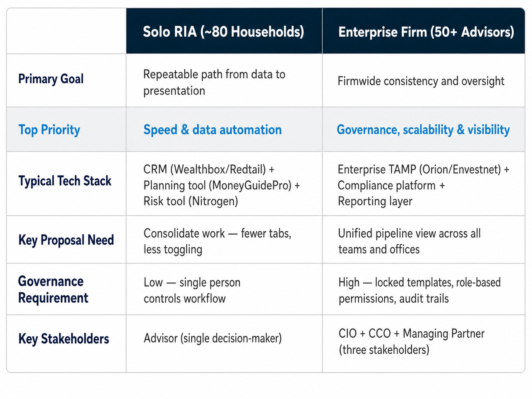
Task: Select the Key Stakeholders row label
Action: 64,339
